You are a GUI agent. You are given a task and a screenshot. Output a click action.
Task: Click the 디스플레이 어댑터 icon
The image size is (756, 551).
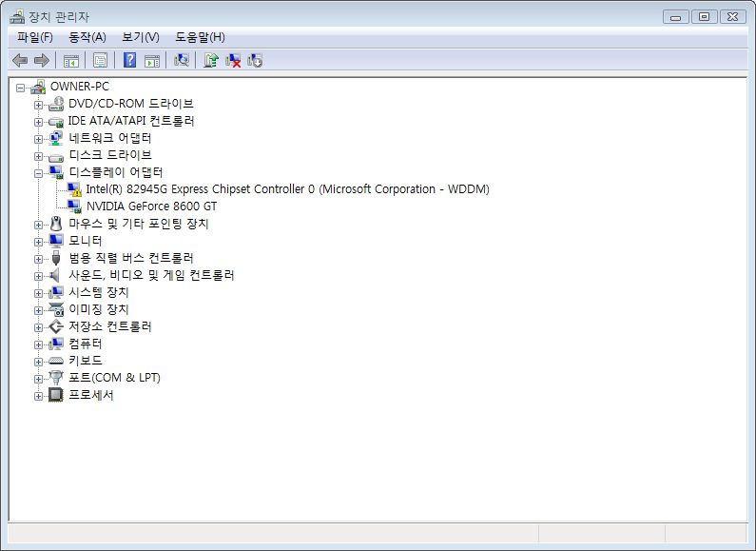pos(56,172)
